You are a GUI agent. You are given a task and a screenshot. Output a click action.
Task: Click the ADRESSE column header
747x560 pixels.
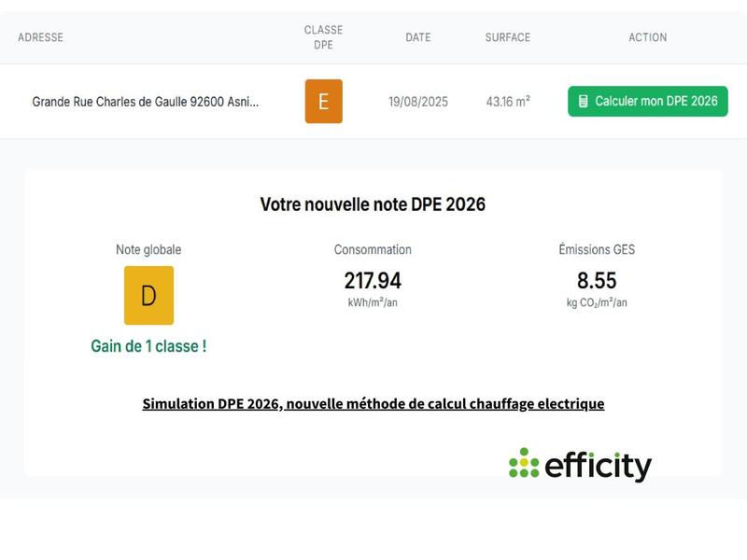coord(40,37)
